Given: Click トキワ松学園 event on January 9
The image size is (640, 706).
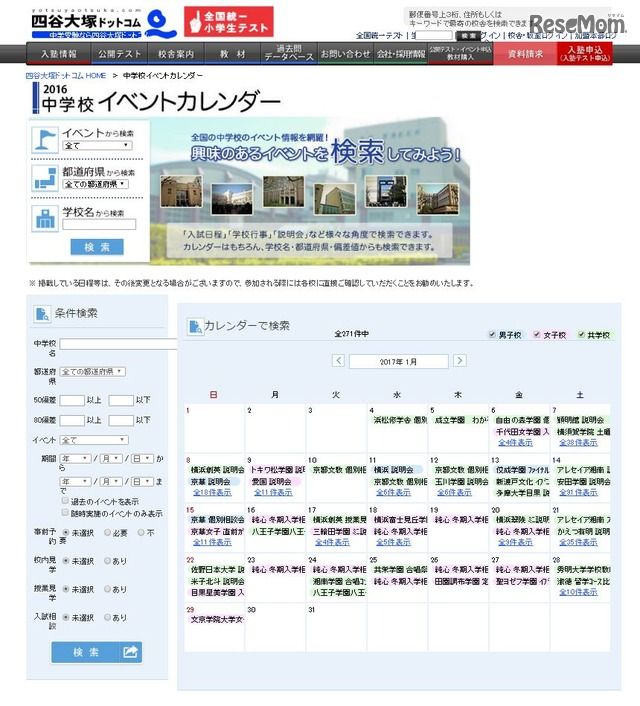Looking at the screenshot, I should pyautogui.click(x=277, y=470).
